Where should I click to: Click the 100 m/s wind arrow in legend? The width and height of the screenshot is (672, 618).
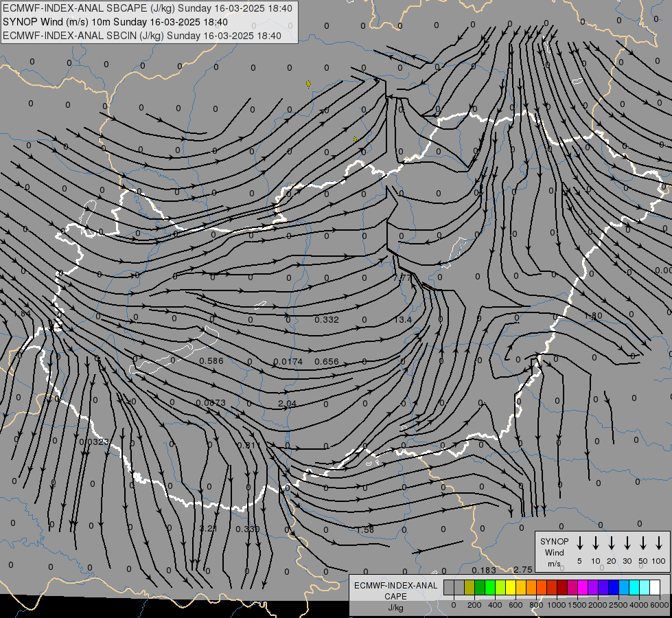coord(659,543)
